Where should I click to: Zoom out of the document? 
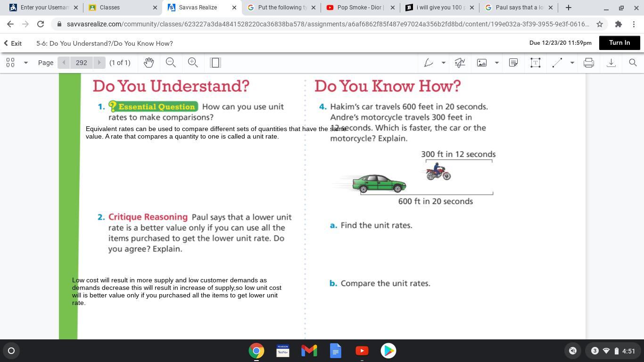point(171,63)
